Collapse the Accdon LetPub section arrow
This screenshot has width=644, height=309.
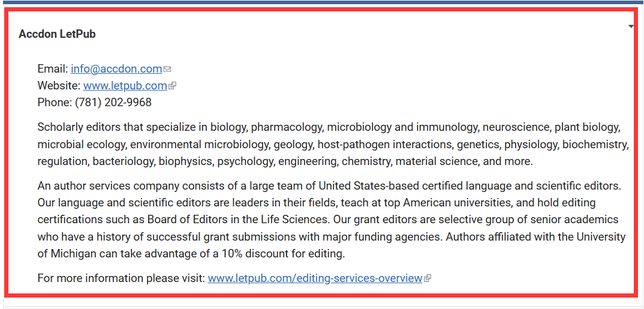pyautogui.click(x=631, y=27)
